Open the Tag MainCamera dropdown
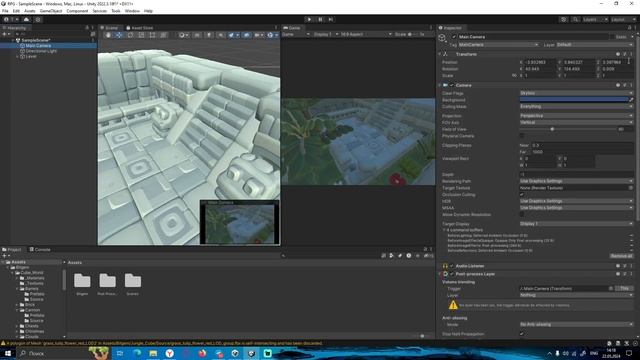640x360 pixels. [x=498, y=44]
